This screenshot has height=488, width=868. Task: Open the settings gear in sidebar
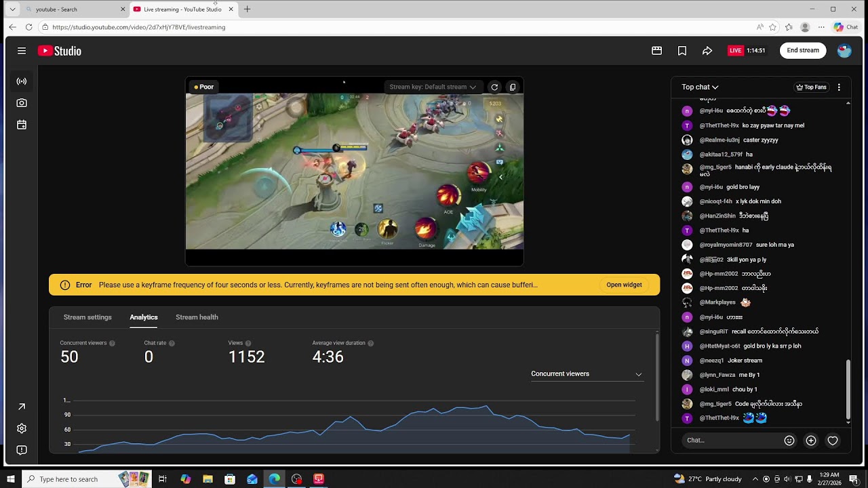[22, 428]
